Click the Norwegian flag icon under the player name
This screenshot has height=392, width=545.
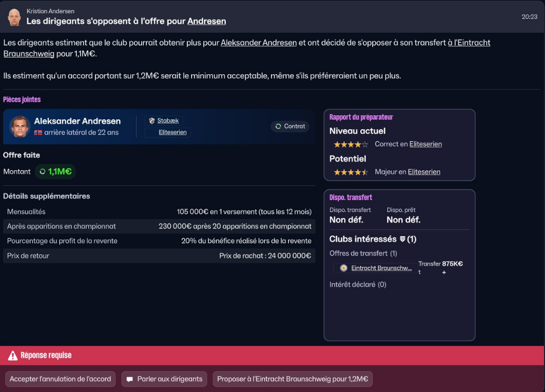pyautogui.click(x=38, y=132)
